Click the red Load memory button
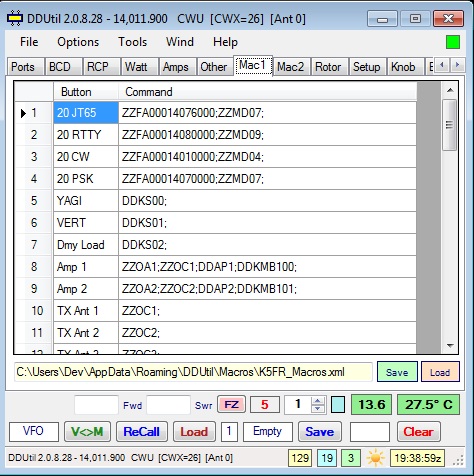 tap(194, 432)
